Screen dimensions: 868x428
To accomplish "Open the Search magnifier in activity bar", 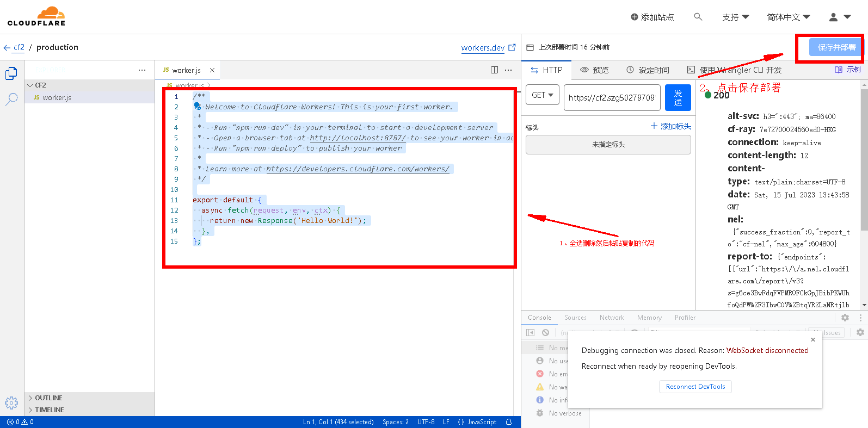I will tap(11, 99).
